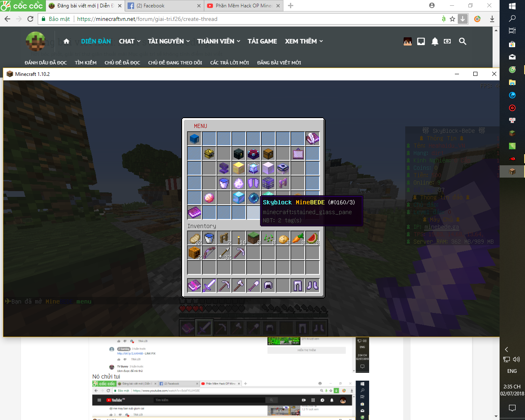Select the yellow gold block item
Image resolution: width=525 pixels, height=420 pixels.
(x=239, y=168)
